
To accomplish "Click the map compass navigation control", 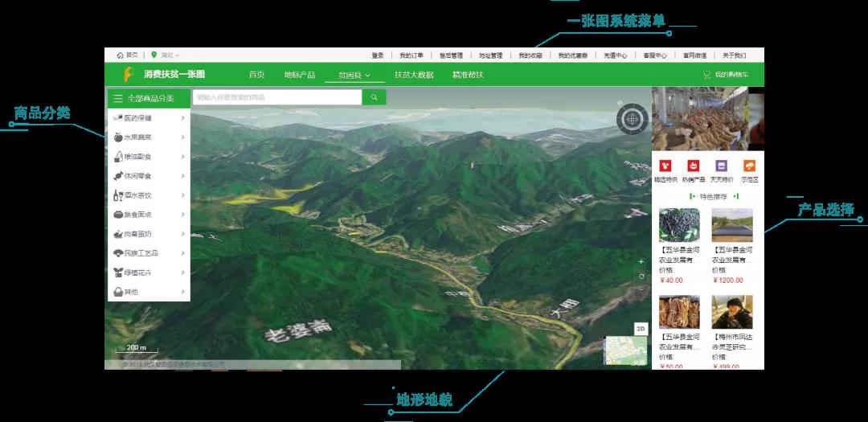I will 632,119.
